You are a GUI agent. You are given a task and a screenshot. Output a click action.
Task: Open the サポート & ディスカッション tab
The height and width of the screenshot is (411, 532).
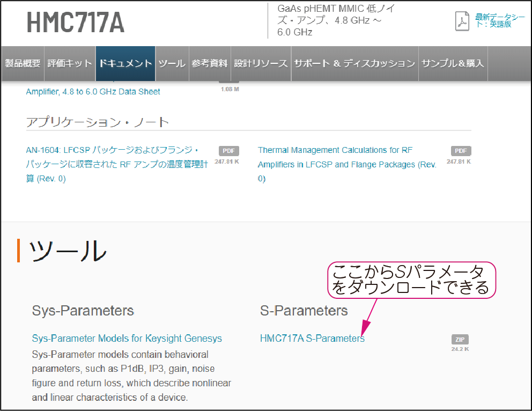pos(354,63)
